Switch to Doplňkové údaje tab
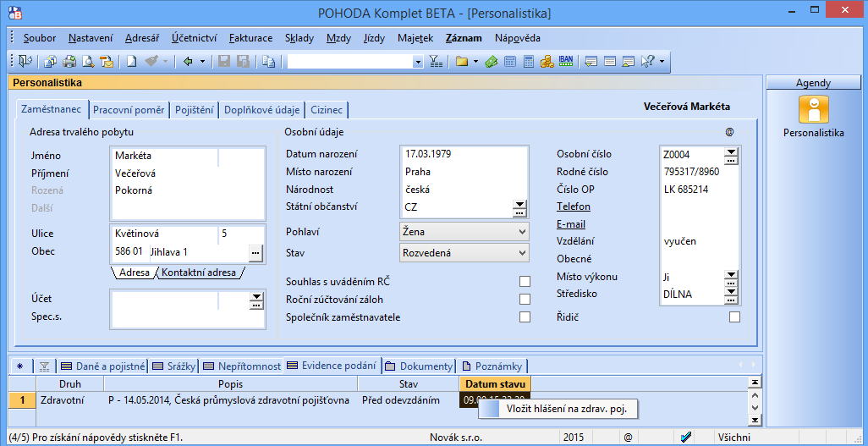 [x=262, y=110]
